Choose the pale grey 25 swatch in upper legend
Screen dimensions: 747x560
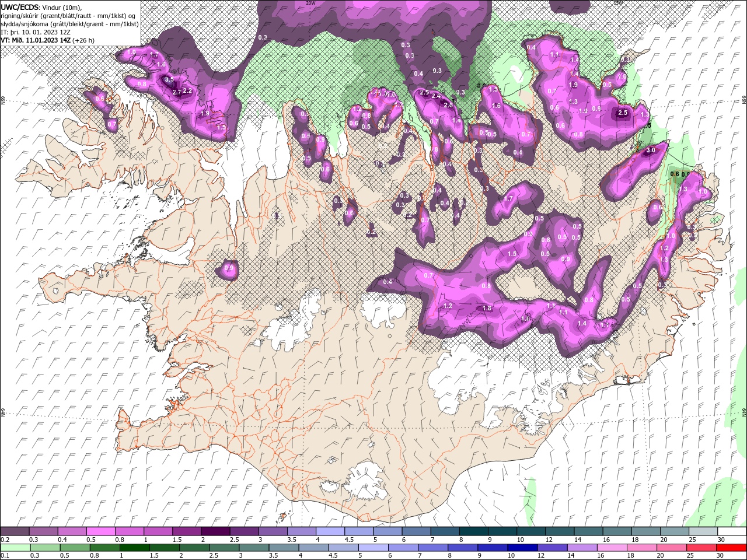point(703,531)
